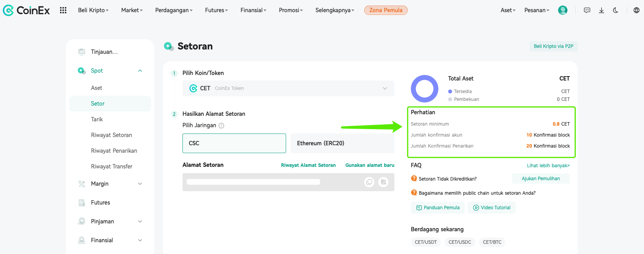644x254 pixels.
Task: Open the apps grid menu icon
Action: (x=63, y=10)
